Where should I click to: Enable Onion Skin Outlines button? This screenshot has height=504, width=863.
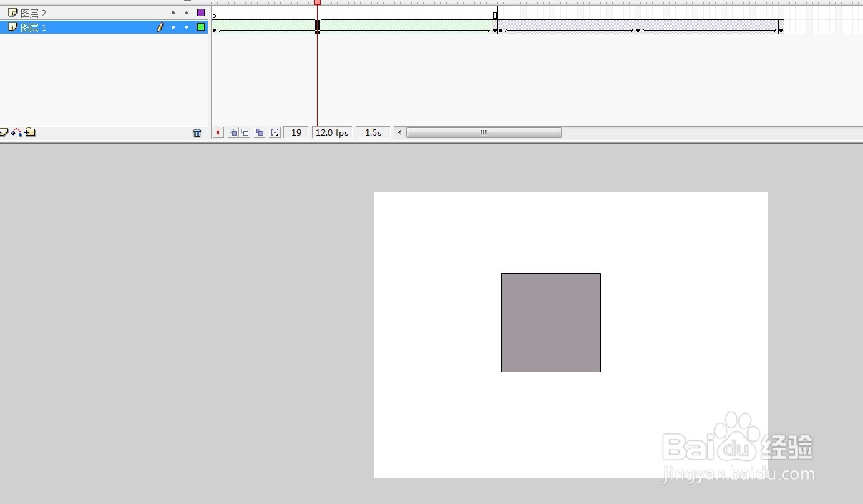[x=245, y=132]
